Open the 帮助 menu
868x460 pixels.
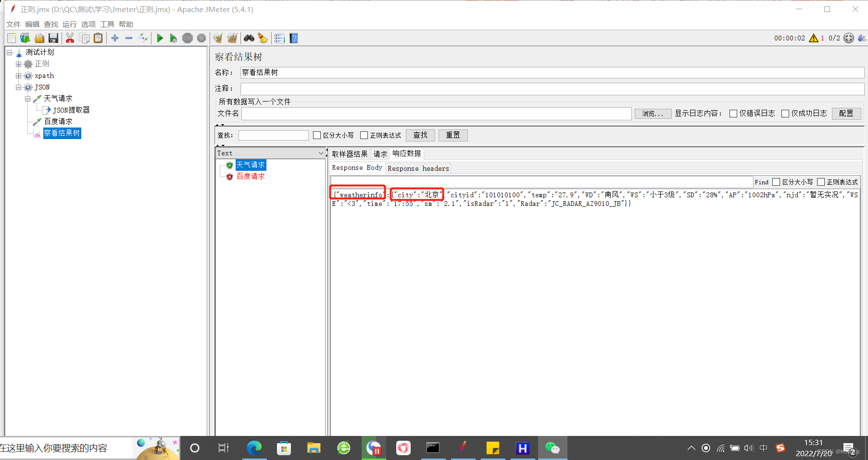coord(126,24)
